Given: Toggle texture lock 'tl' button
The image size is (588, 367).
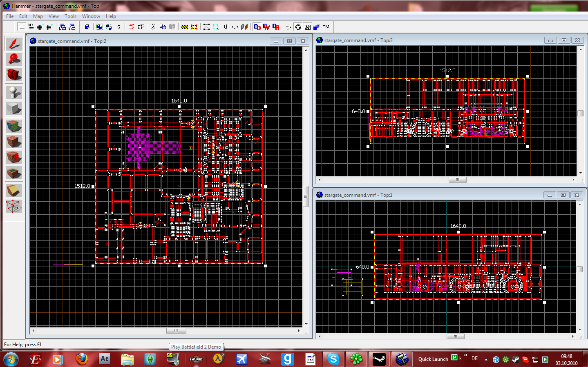Looking at the screenshot, I should coord(225,27).
